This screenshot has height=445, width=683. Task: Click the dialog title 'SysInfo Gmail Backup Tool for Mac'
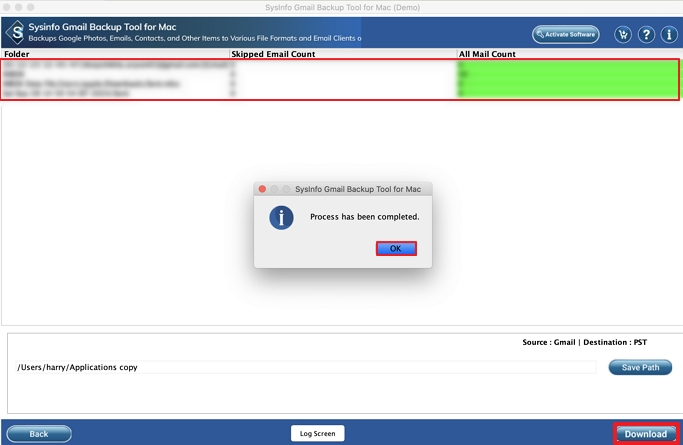pyautogui.click(x=358, y=189)
